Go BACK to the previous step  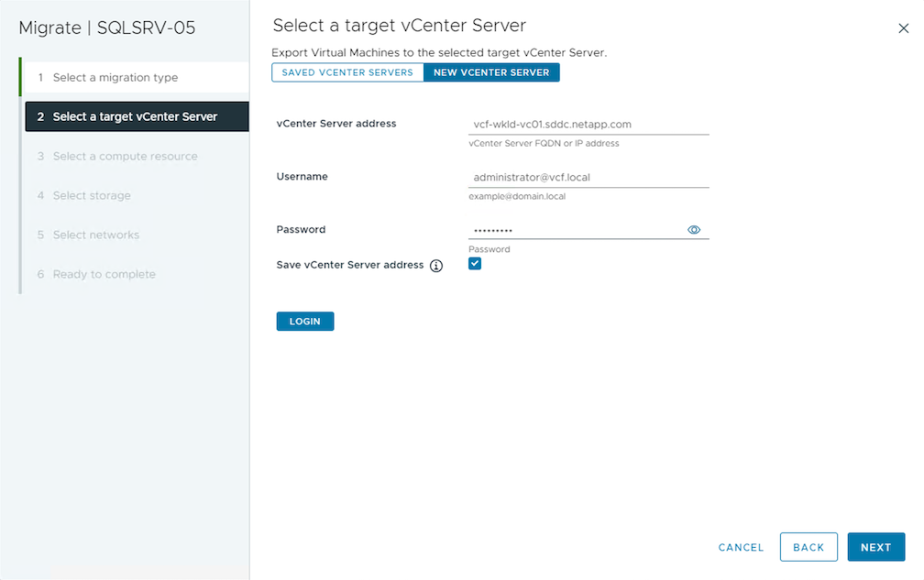pyautogui.click(x=808, y=547)
